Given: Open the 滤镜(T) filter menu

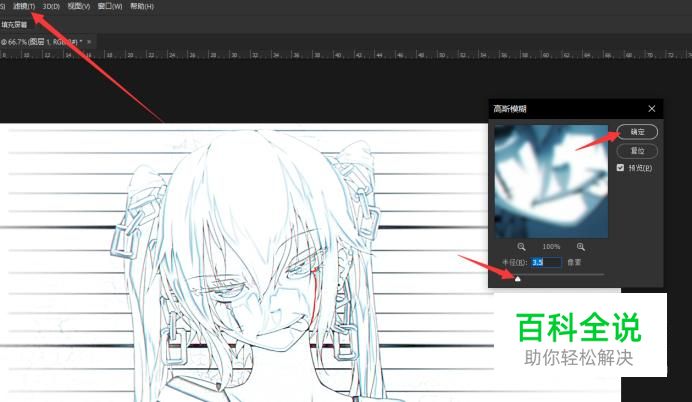Looking at the screenshot, I should [24, 6].
